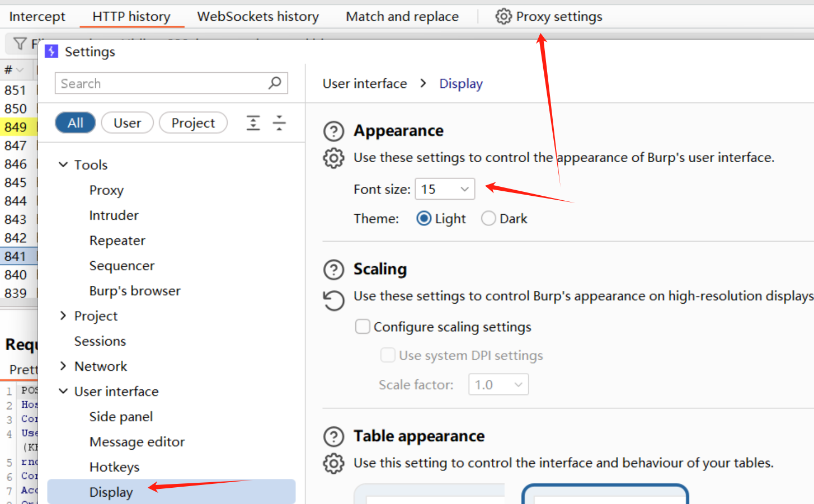Viewport: 814px width, 504px height.
Task: Select history row 839
Action: tap(18, 293)
